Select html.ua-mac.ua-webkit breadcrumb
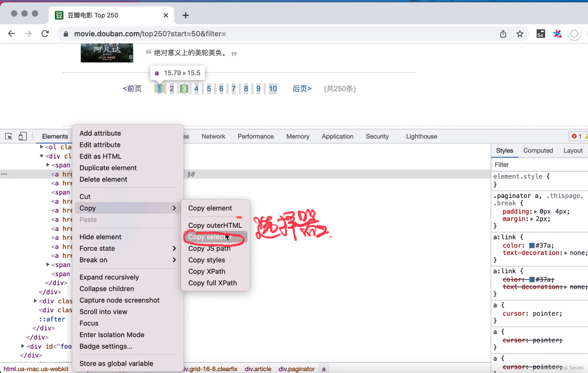The width and height of the screenshot is (588, 373). (x=36, y=369)
